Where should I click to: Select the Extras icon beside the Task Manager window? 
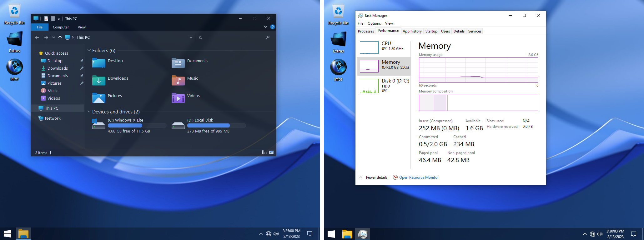[x=338, y=42]
